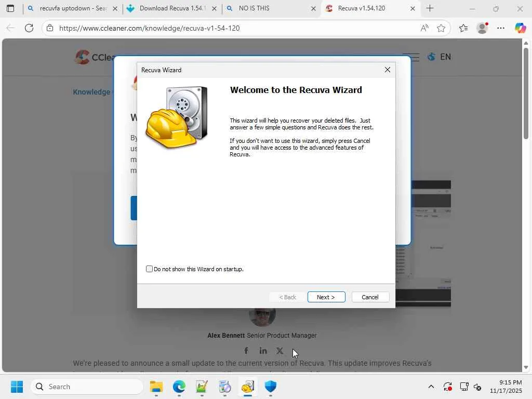Open the Windows Start menu
Viewport: 532px width, 399px height.
17,387
